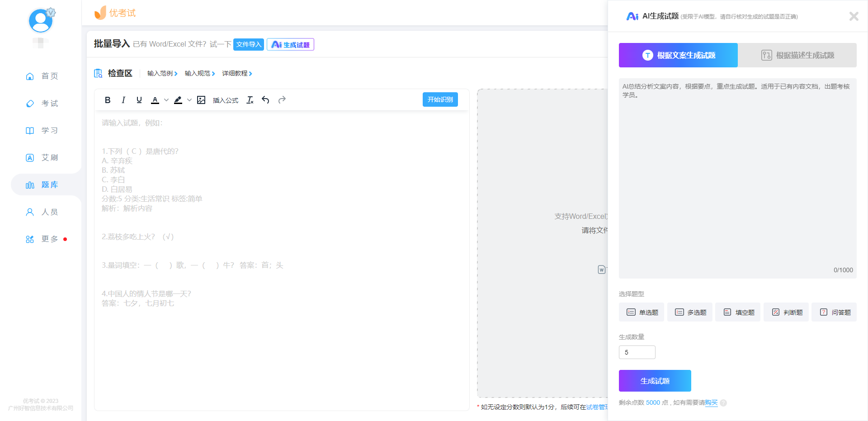Open 输入范例 input examples link
The height and width of the screenshot is (421, 868).
pos(162,73)
